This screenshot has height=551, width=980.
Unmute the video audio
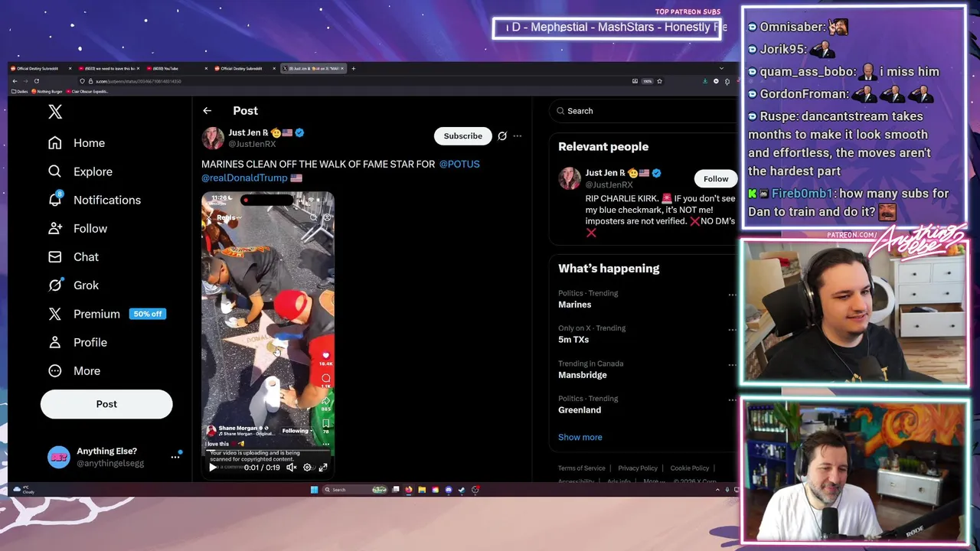click(x=291, y=468)
